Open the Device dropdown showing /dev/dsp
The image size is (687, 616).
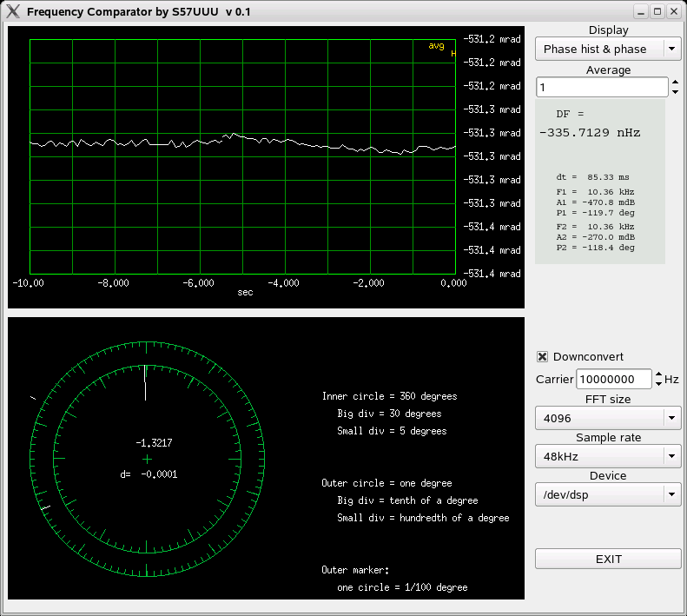(x=608, y=494)
